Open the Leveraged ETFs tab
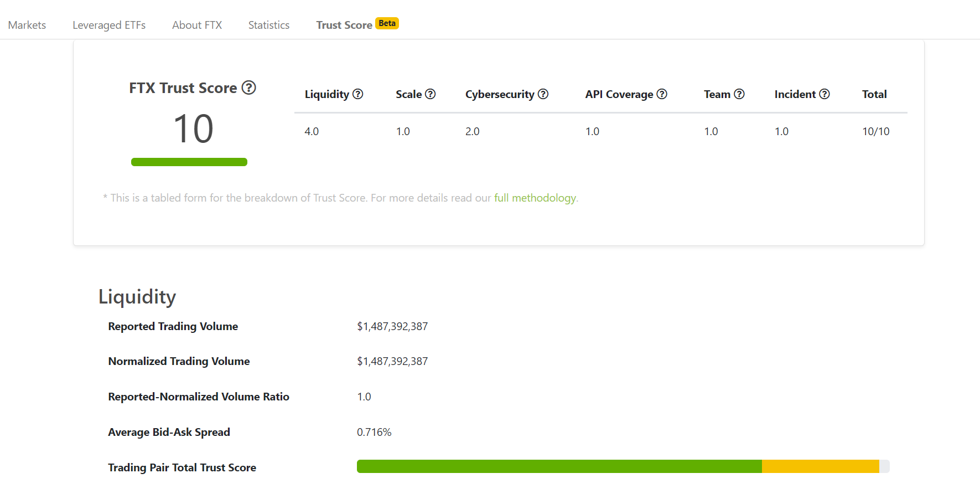The height and width of the screenshot is (504, 980). (x=109, y=25)
